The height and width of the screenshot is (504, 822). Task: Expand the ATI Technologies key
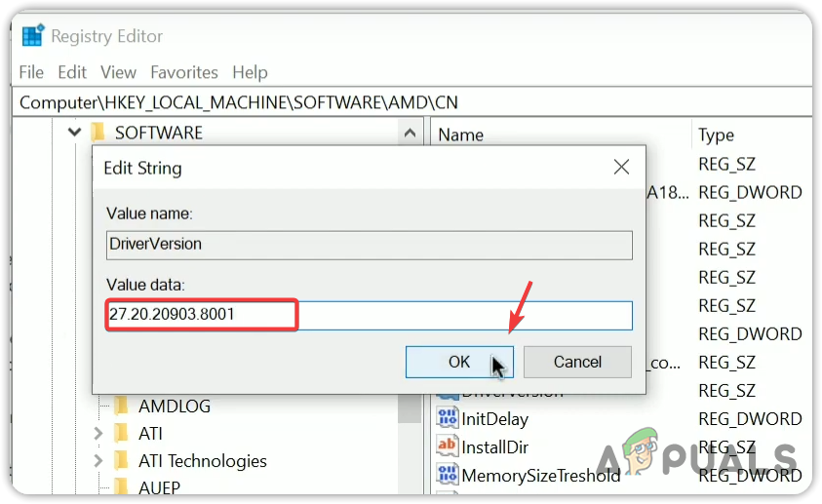[98, 460]
